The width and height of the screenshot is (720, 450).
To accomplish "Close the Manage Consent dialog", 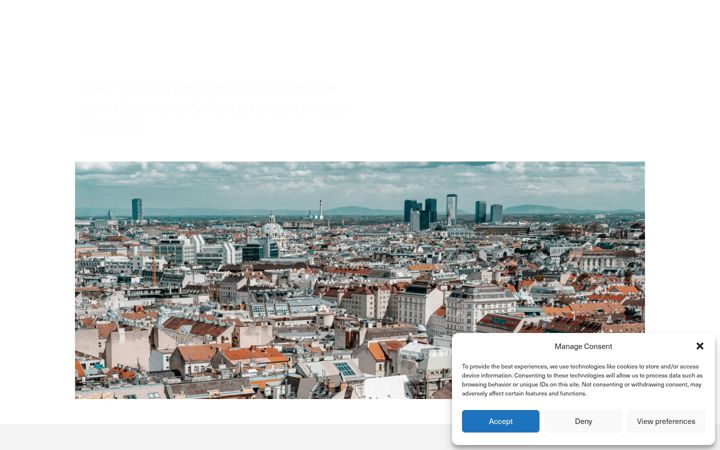I will [700, 346].
